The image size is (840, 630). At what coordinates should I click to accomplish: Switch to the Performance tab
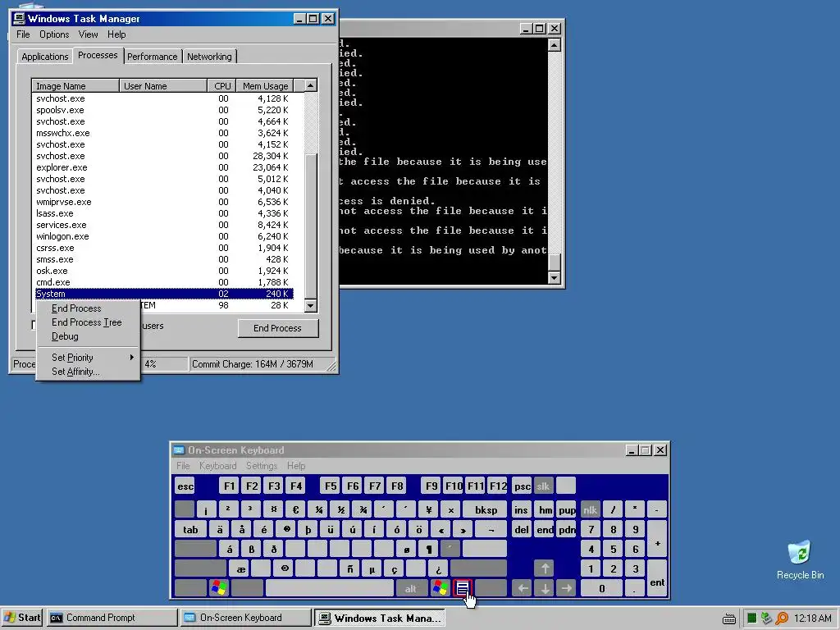[x=152, y=57]
